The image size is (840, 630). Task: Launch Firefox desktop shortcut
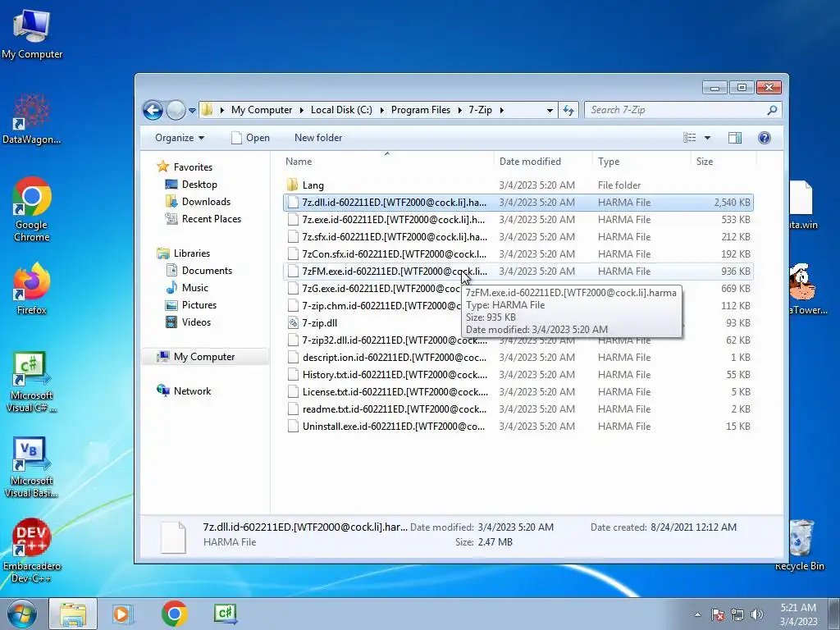coord(32,289)
